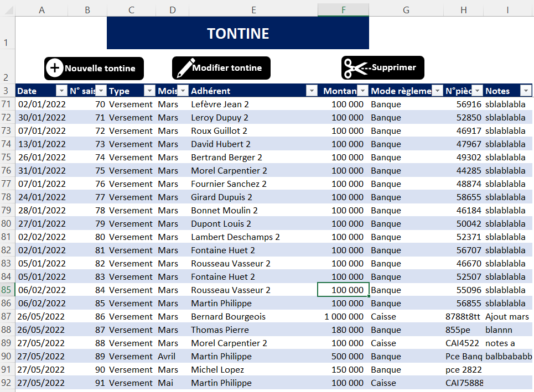
Task: Open the Mois filter dropdown
Action: (183, 91)
